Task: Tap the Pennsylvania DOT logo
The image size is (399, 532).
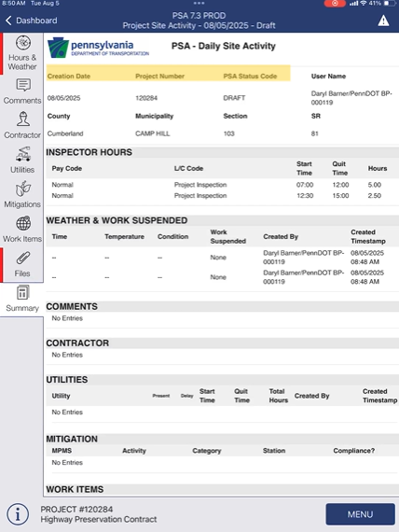Action: click(98, 48)
